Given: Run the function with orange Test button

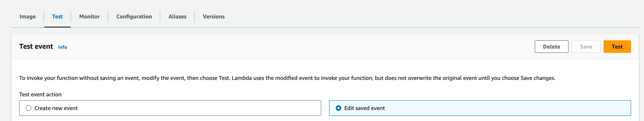Looking at the screenshot, I should [x=617, y=47].
